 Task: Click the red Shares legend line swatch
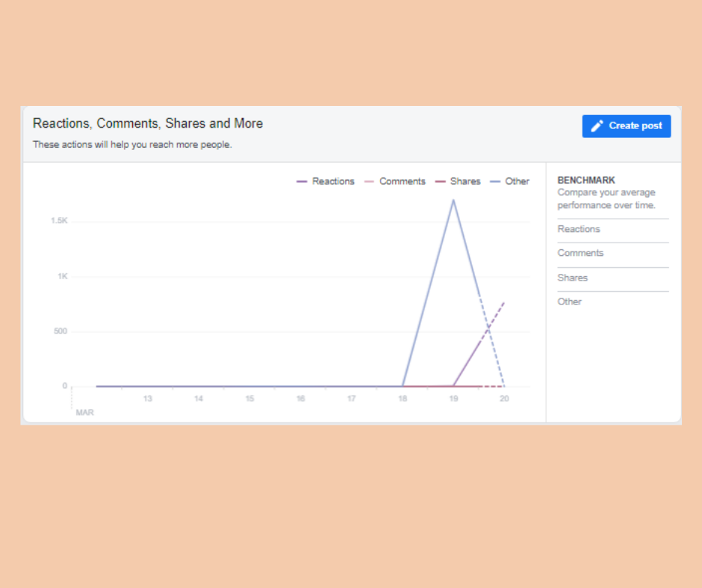click(x=440, y=181)
